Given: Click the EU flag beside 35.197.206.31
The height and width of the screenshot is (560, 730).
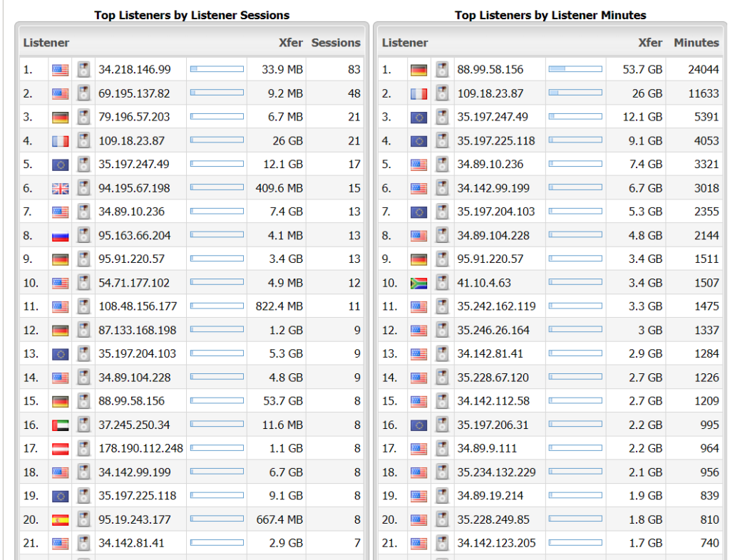Looking at the screenshot, I should (419, 425).
